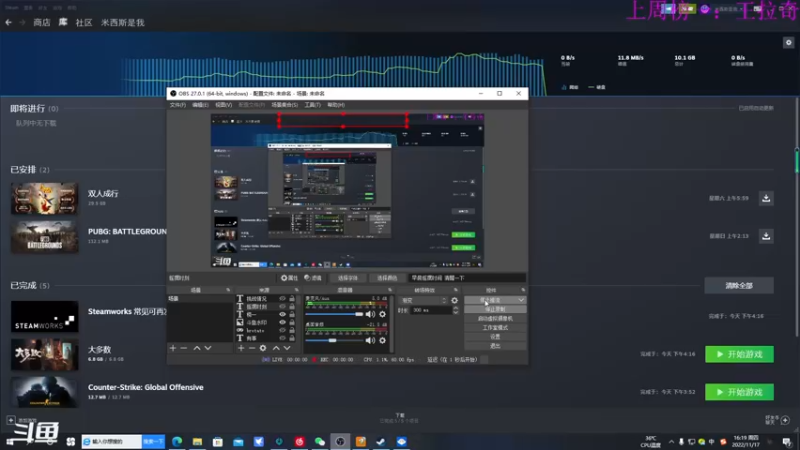This screenshot has width=800, height=450.
Task: Toggle visibility eye of 斗鱼水印 source
Action: coord(282,322)
